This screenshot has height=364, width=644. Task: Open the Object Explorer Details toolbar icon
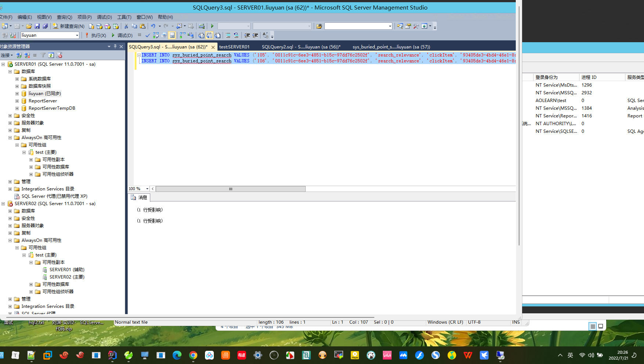(x=400, y=26)
